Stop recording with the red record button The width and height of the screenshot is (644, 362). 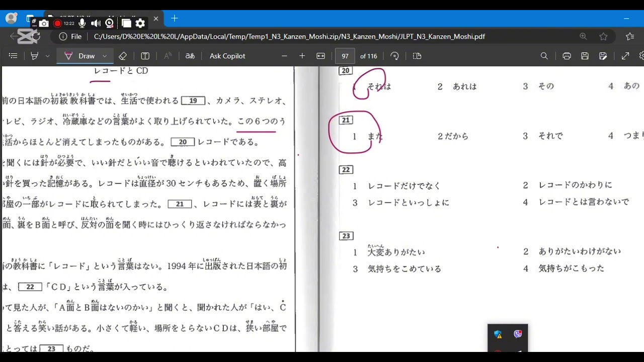coord(57,23)
